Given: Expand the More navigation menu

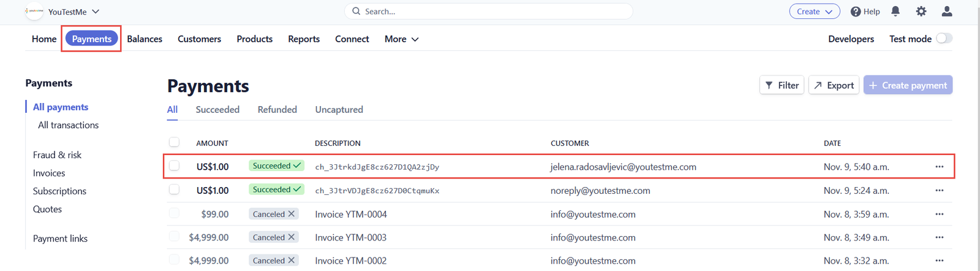Looking at the screenshot, I should point(401,39).
